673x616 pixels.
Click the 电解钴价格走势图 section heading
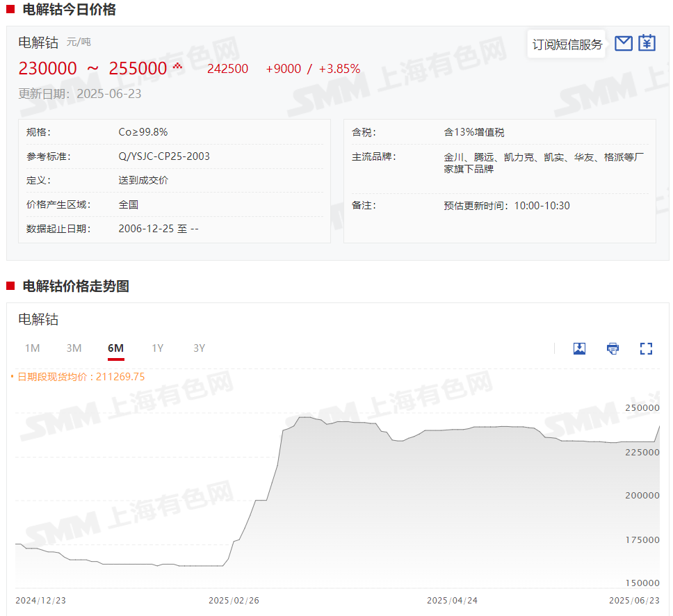76,286
